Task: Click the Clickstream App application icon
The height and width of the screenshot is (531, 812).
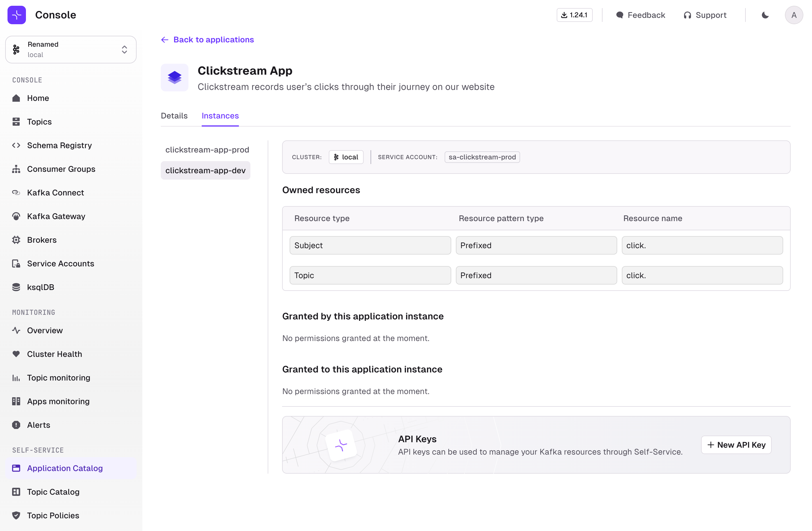Action: pyautogui.click(x=174, y=77)
